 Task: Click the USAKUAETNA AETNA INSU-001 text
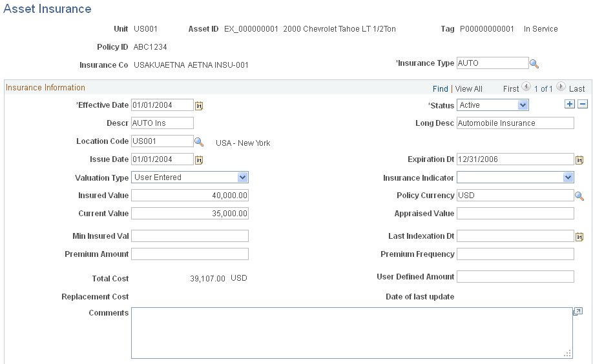(191, 65)
